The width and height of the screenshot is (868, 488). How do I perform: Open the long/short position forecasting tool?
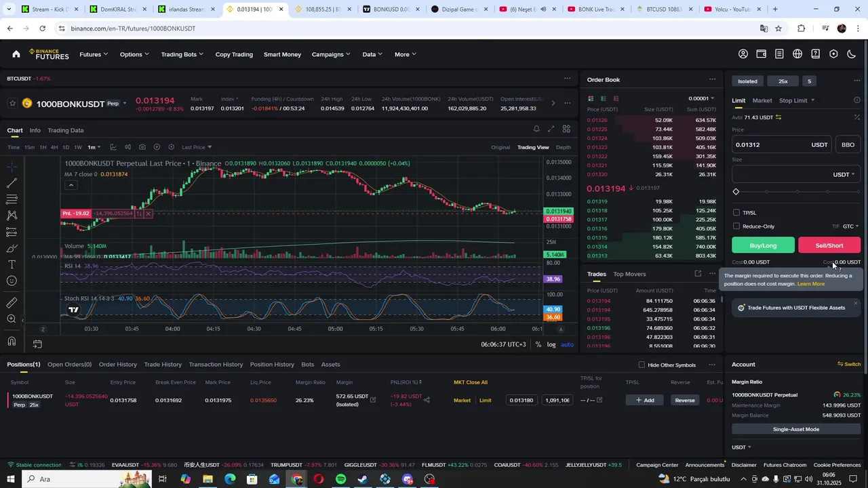click(12, 232)
